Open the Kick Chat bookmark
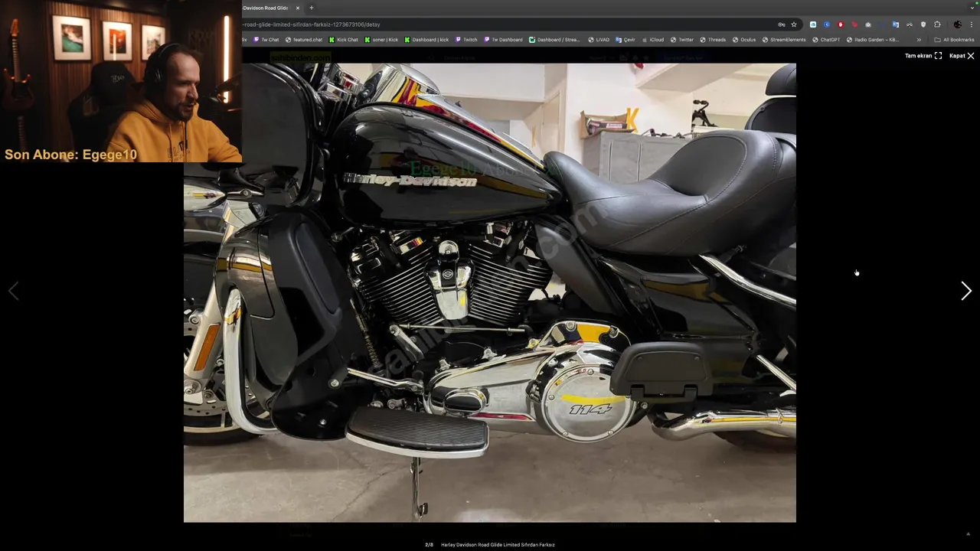The image size is (980, 551). pos(344,40)
